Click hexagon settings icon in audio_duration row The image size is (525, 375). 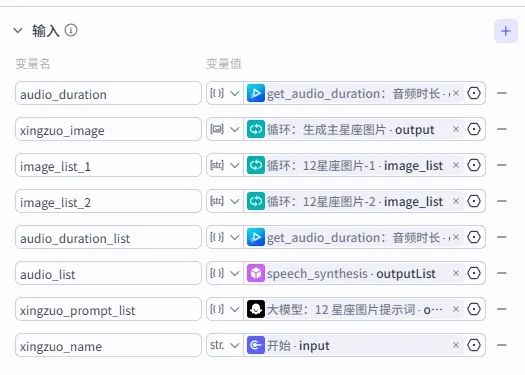tap(474, 93)
